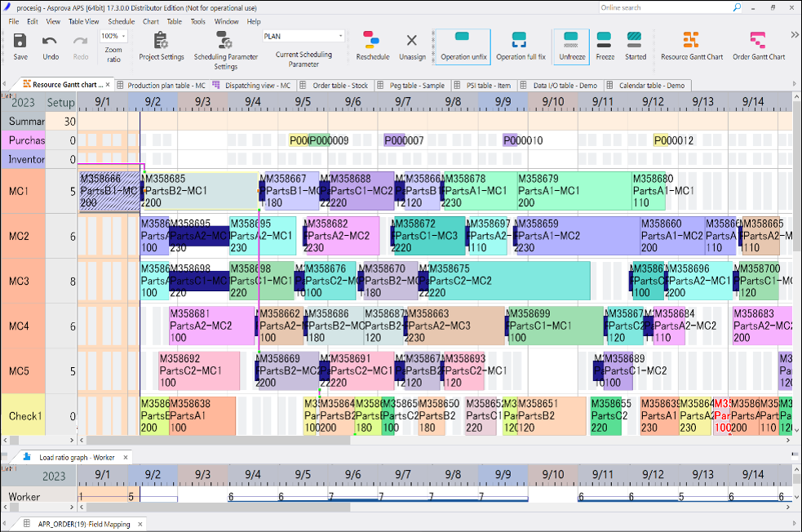802x532 pixels.
Task: Click the Undo arrow icon
Action: [50, 41]
